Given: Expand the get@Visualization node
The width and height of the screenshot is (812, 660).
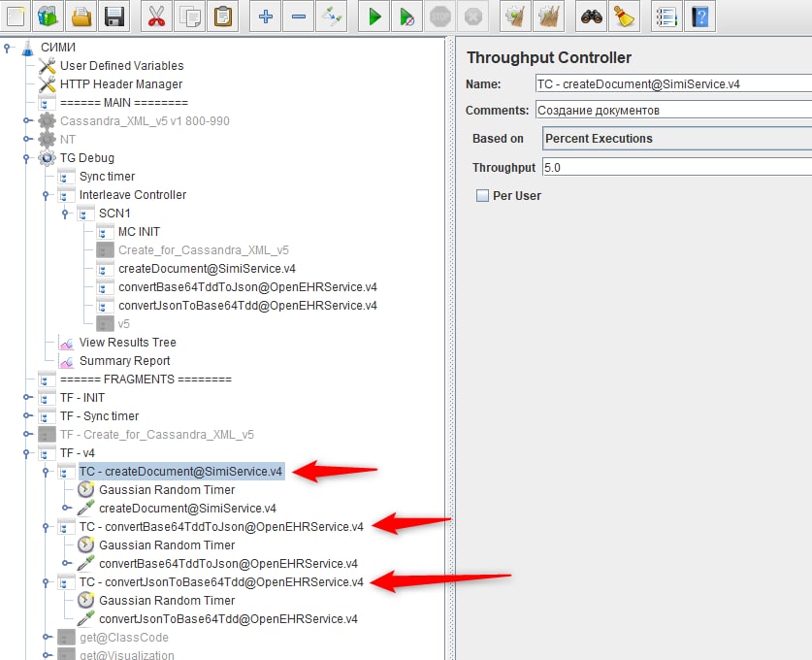Looking at the screenshot, I should (47, 655).
